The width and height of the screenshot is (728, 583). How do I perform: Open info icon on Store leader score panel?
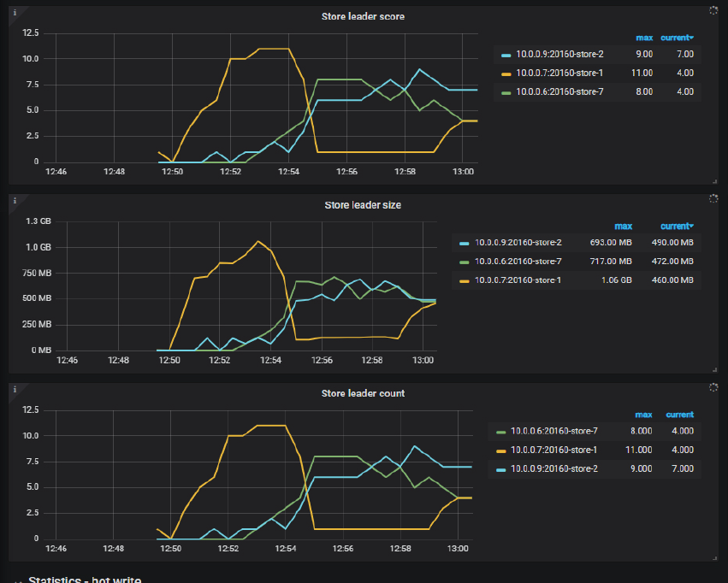[15, 13]
